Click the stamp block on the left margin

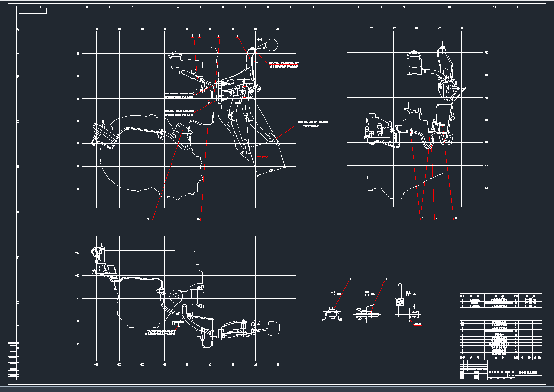(x=14, y=361)
